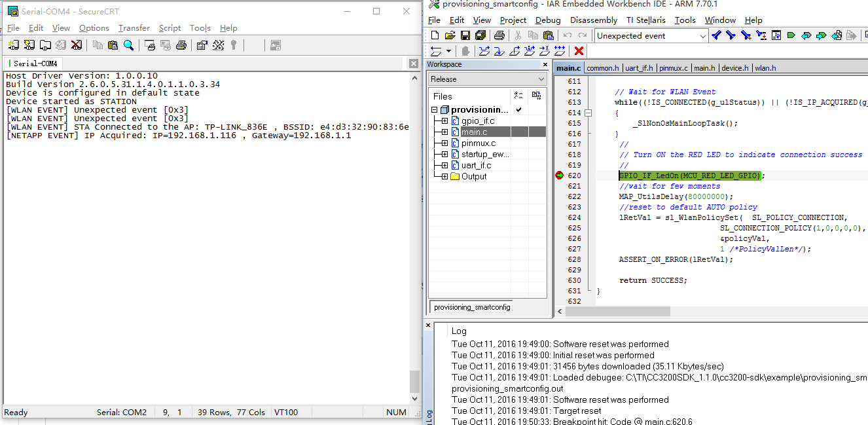Open Session Options icon in SecureCRT
Viewport: 868px width, 425px height.
202,45
